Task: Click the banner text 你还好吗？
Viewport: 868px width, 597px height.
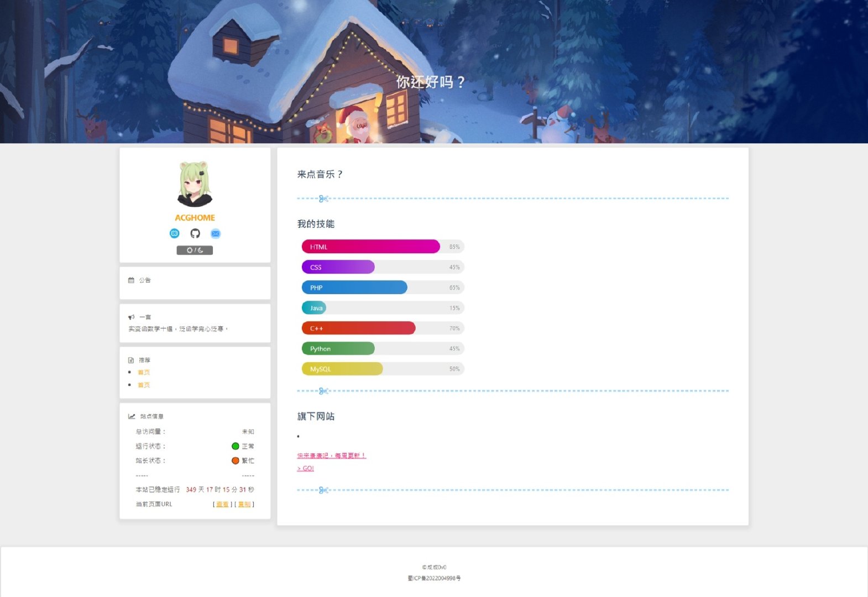Action: pos(431,82)
